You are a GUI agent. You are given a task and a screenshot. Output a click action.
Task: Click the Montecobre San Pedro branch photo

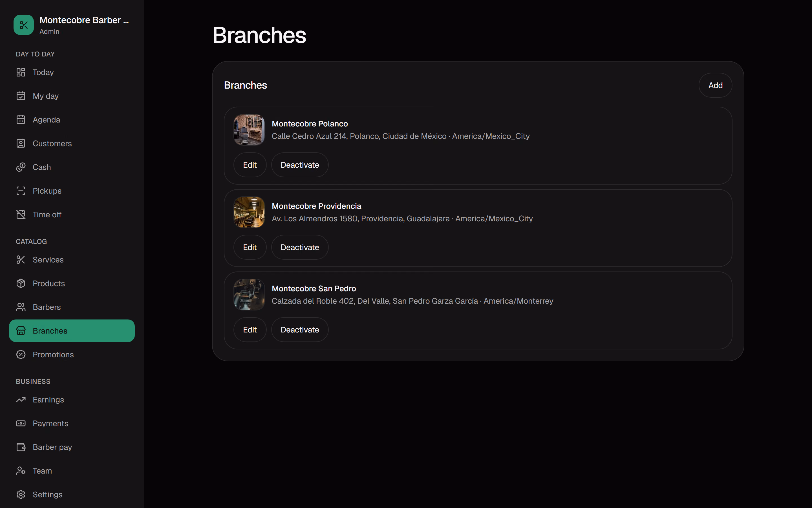[249, 295]
